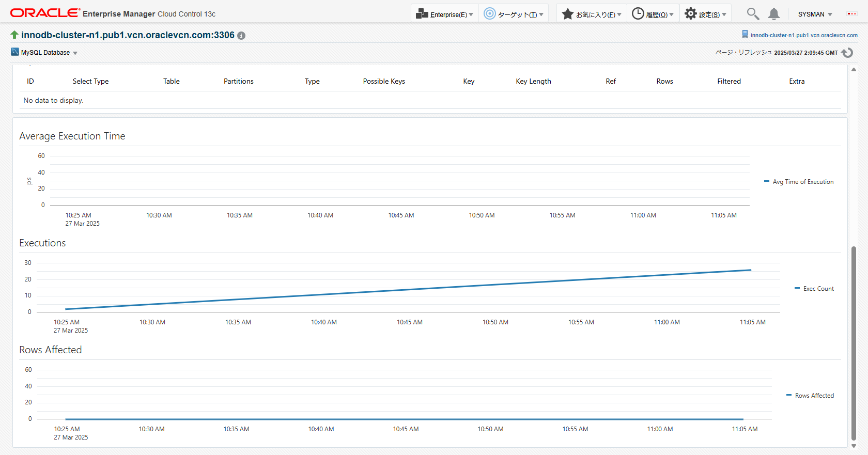The width and height of the screenshot is (868, 455).
Task: Click the Rows Affected legend entry
Action: point(810,396)
